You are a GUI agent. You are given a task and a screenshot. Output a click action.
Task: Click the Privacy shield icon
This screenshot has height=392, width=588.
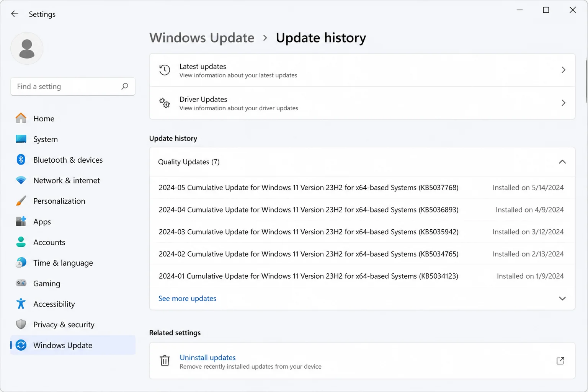[x=21, y=325]
